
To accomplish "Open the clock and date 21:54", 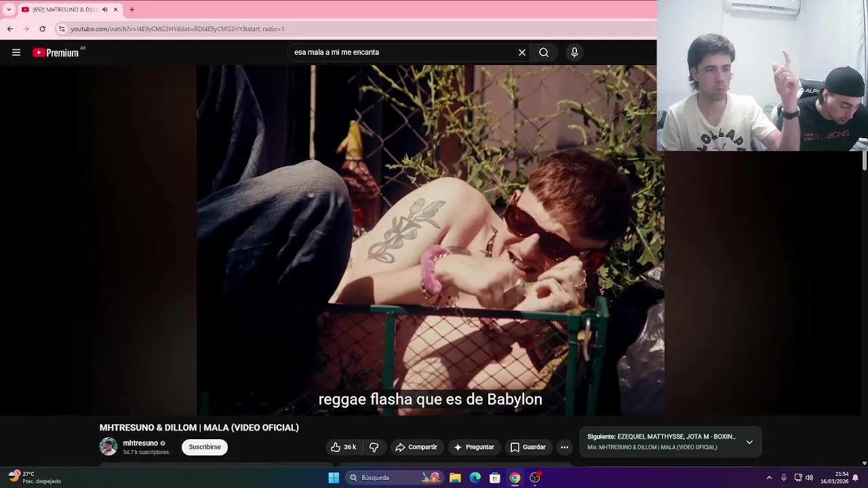I will pyautogui.click(x=834, y=478).
